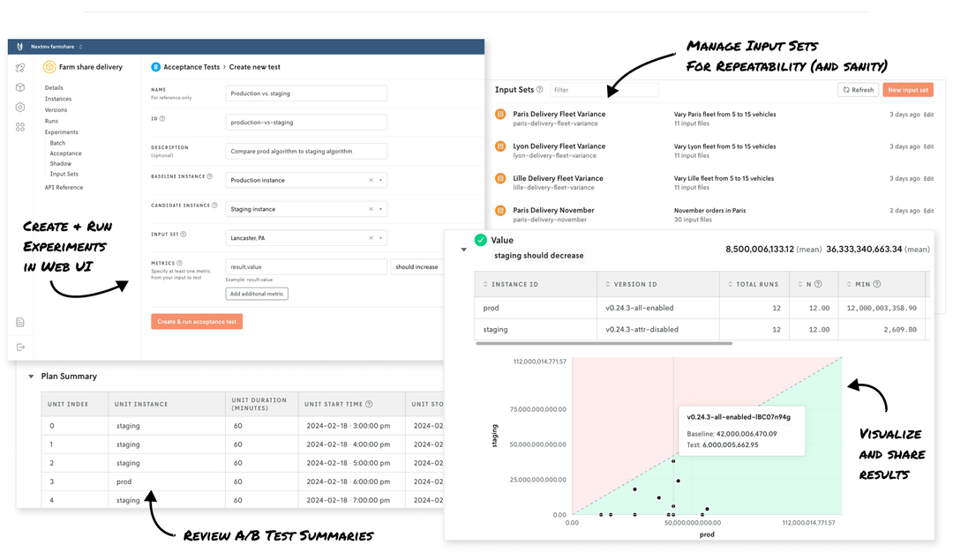Screen dimensions: 953x560
Task: Open Batch experiments submenu item
Action: point(57,144)
